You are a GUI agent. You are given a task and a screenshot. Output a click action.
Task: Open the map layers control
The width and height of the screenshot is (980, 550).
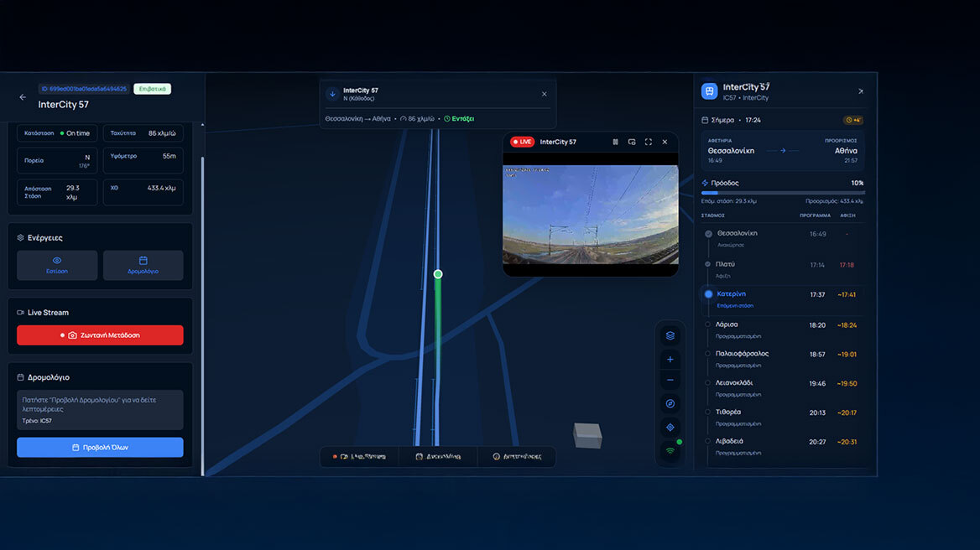670,335
